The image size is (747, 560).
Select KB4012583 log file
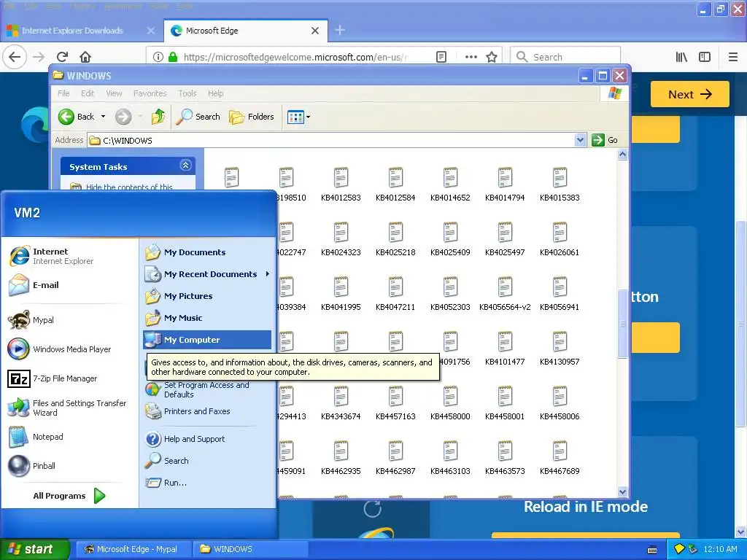point(341,184)
